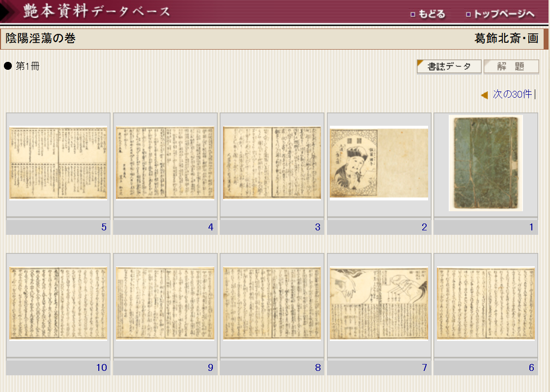The image size is (550, 392).
Task: Click the orange arrow beside 次の30件
Action: (485, 95)
